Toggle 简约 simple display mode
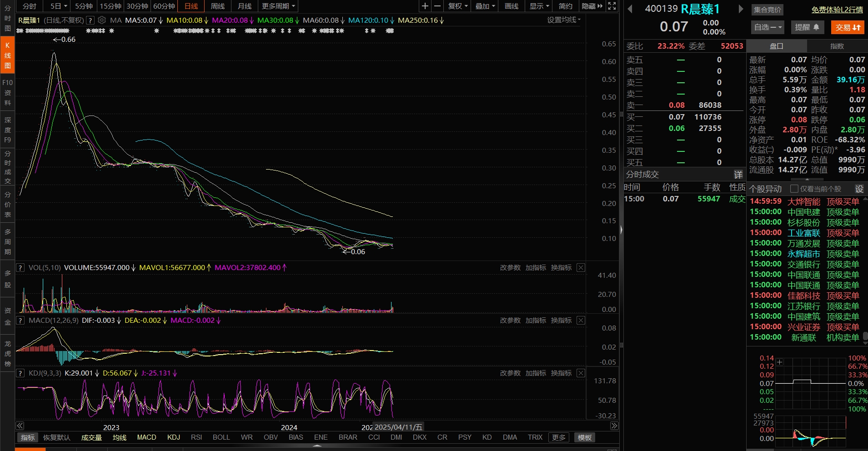This screenshot has width=868, height=451. click(565, 6)
